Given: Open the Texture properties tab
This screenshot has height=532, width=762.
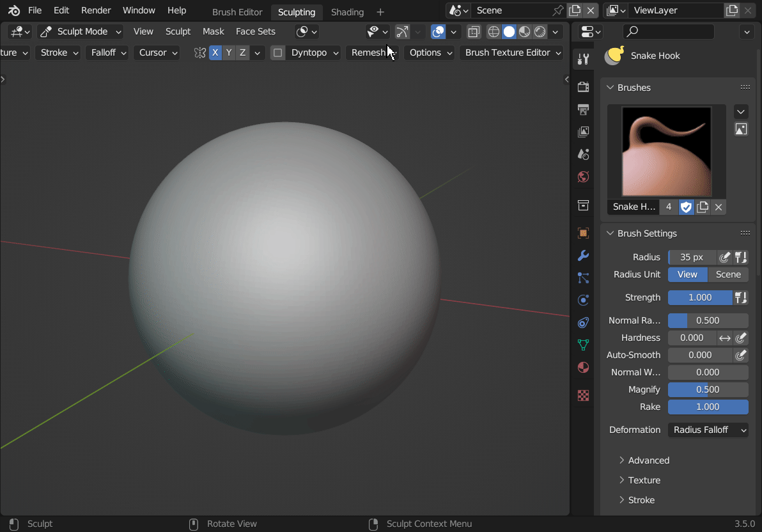Looking at the screenshot, I should pyautogui.click(x=583, y=395).
